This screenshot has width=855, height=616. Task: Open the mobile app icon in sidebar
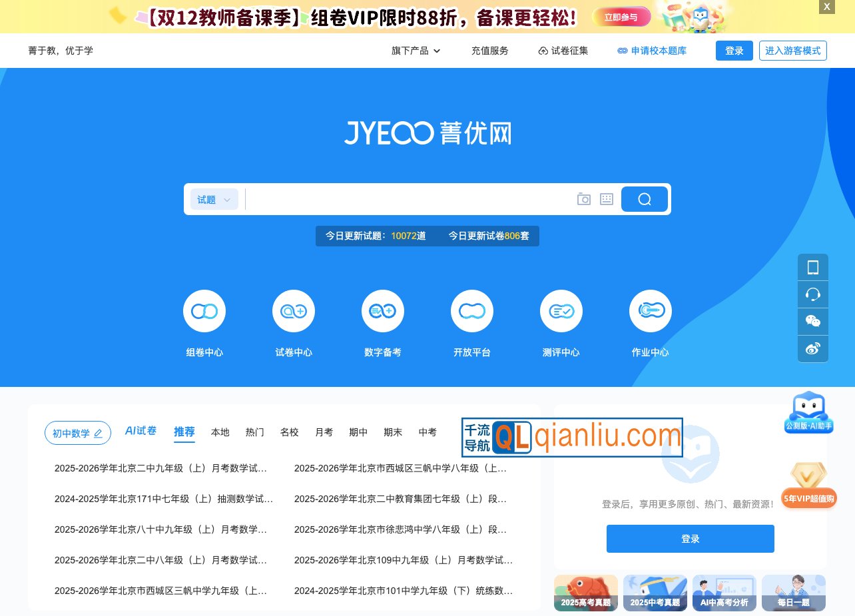(x=812, y=267)
